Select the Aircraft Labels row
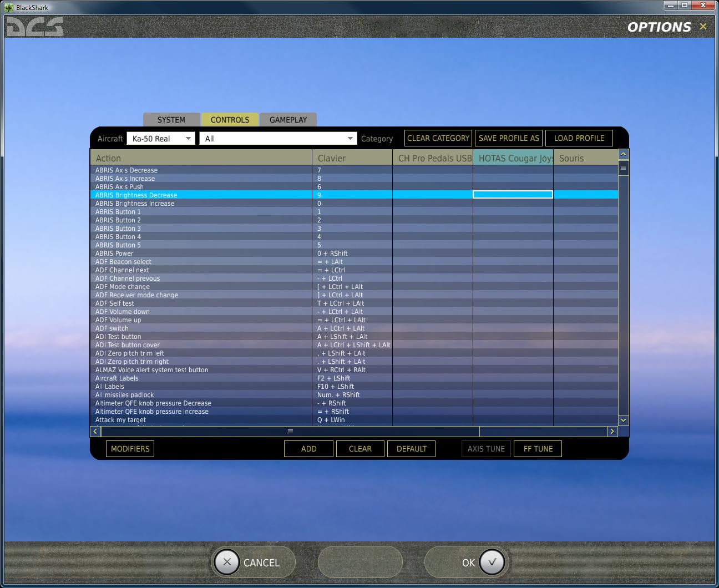The image size is (719, 588). pyautogui.click(x=354, y=378)
